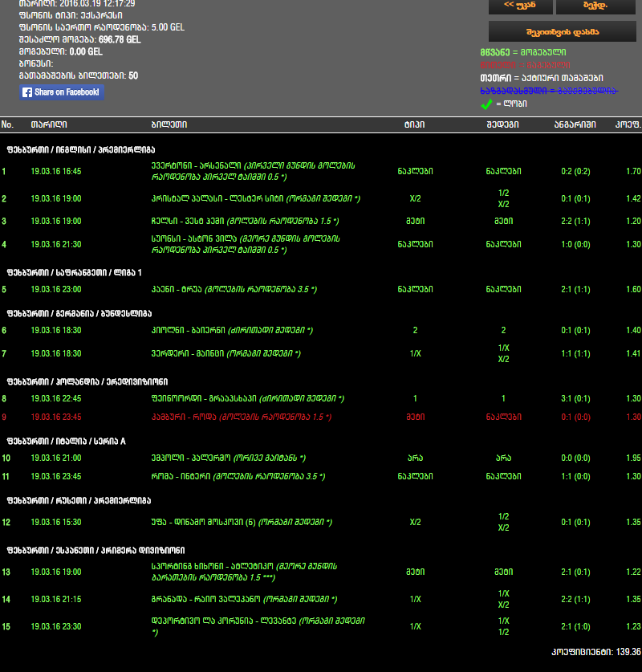Viewport: 642px width, 672px height.
Task: Click score 2:2 (1:1) in row 3
Action: click(x=578, y=221)
